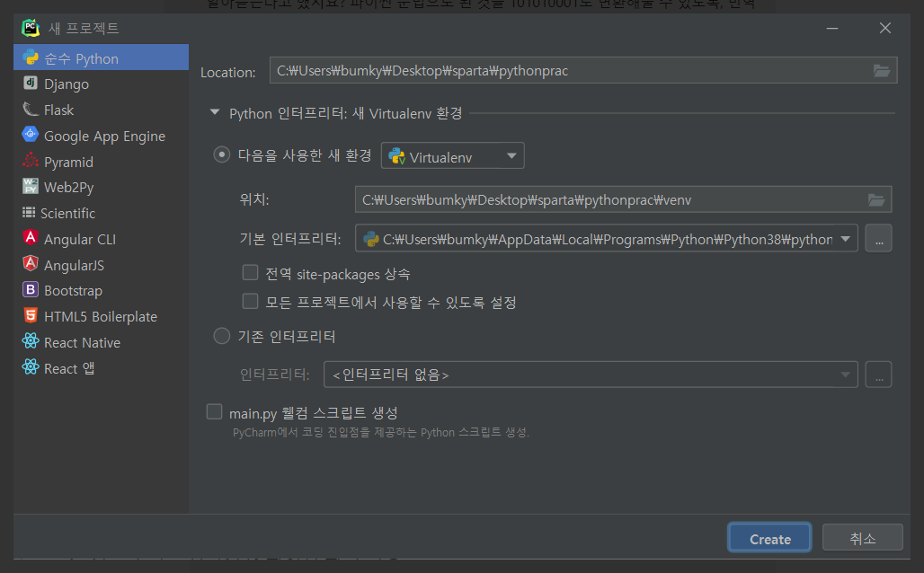Screen dimensions: 924x573
Task: Click the AngularJS label
Action: tap(75, 265)
